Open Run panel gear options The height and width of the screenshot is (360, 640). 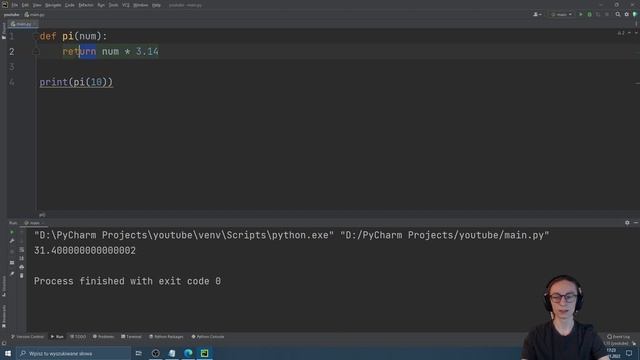click(x=627, y=223)
